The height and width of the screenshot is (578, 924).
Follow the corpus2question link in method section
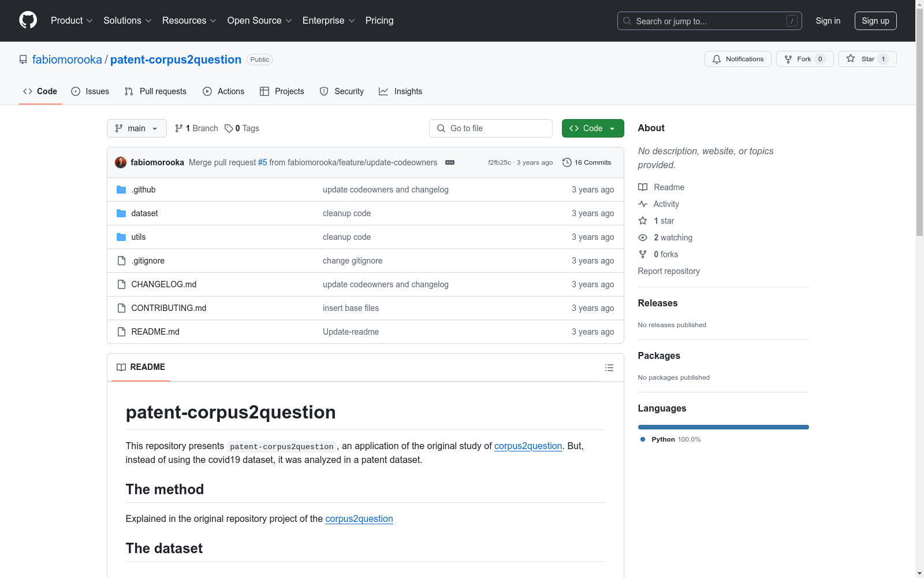pos(359,518)
